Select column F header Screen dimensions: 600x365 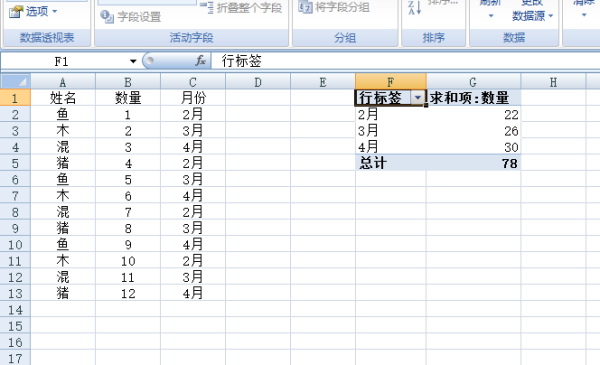(x=391, y=82)
